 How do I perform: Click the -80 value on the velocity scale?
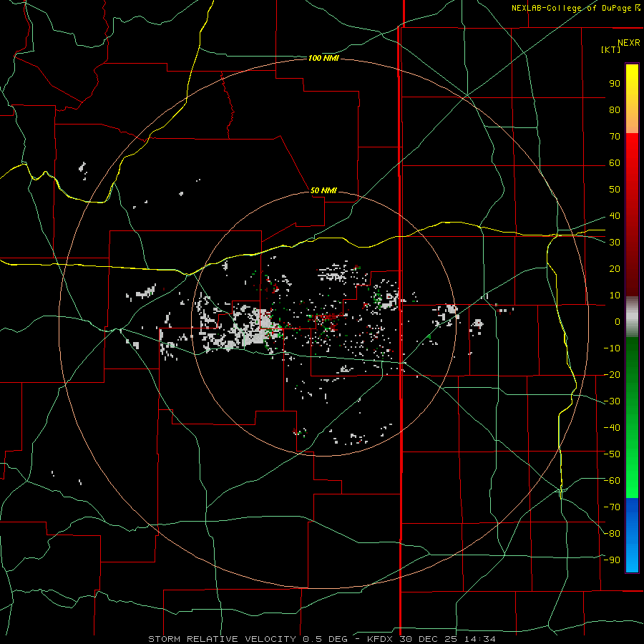[x=612, y=534]
